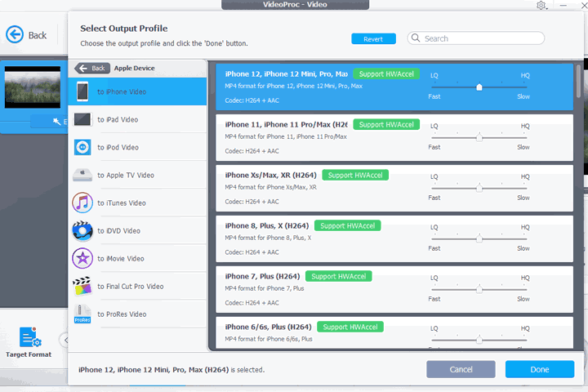The width and height of the screenshot is (588, 392).
Task: Go back from Apple Device list
Action: [91, 69]
